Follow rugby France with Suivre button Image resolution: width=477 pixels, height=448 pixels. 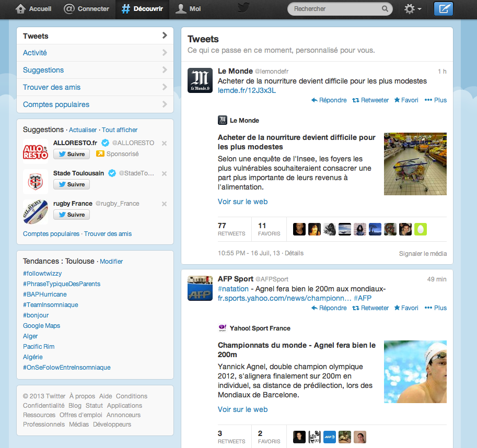(72, 215)
